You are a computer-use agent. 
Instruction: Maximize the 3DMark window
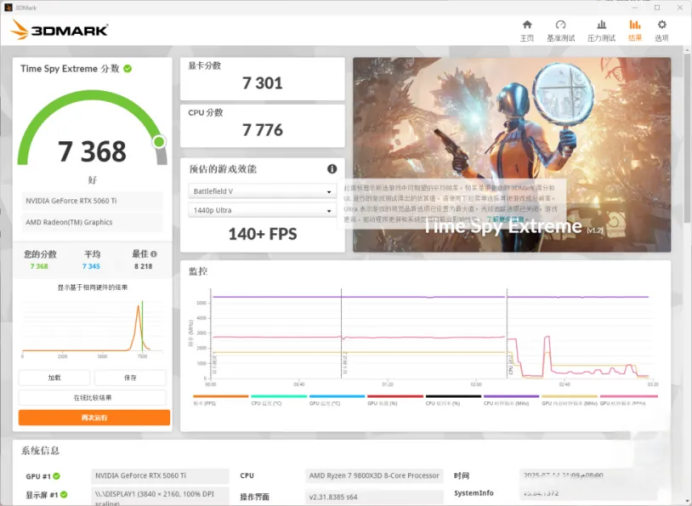[657, 7]
